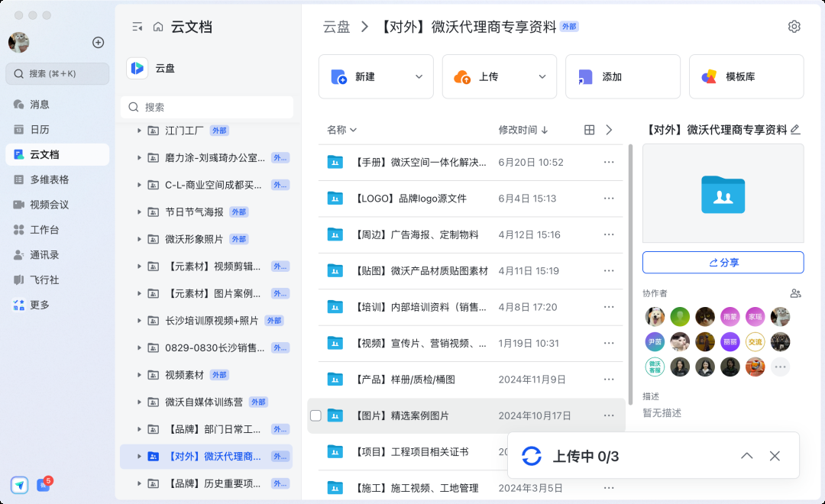825x504 pixels.
Task: Click the 搜索 field in 云文档 panel
Action: click(207, 108)
